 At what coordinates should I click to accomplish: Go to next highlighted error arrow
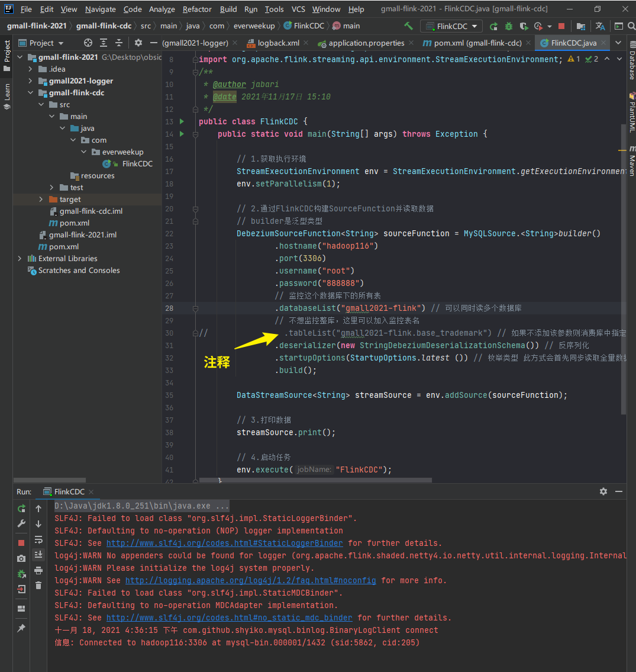pos(619,59)
